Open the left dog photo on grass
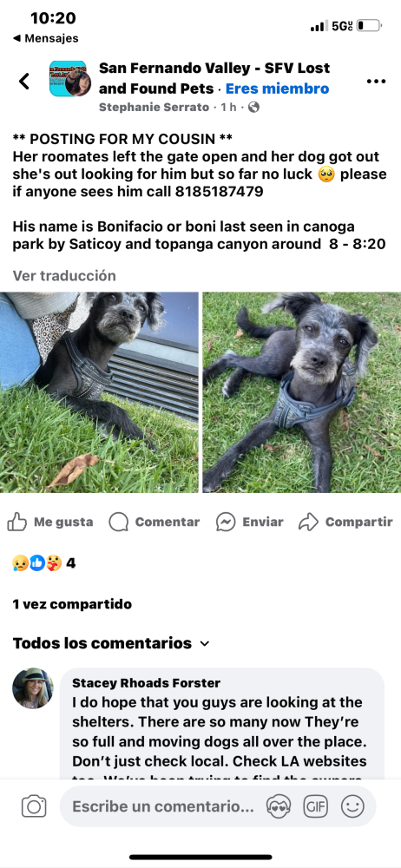This screenshot has height=868, width=401. (x=99, y=392)
